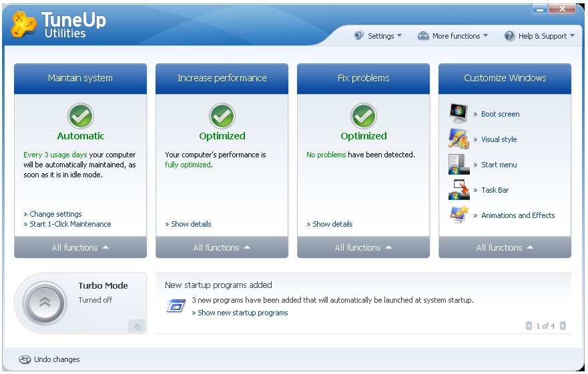This screenshot has width=588, height=374.
Task: Open the Task Bar link
Action: [495, 190]
